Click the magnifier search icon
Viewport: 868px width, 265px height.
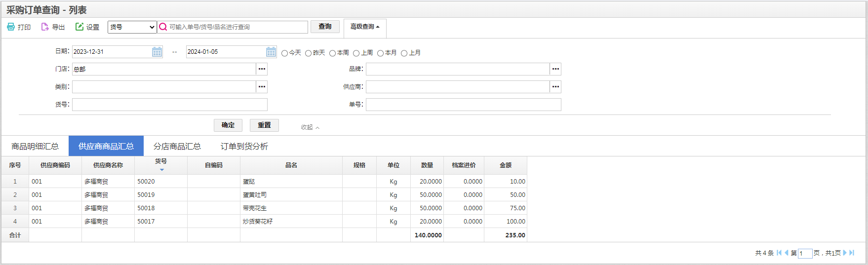pos(163,27)
